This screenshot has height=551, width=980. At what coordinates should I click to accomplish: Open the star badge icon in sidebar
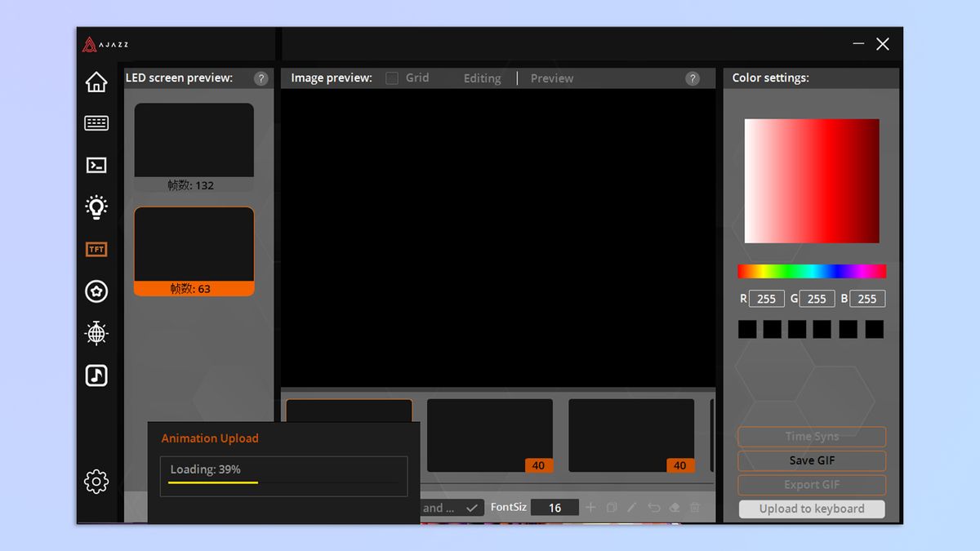pyautogui.click(x=96, y=291)
